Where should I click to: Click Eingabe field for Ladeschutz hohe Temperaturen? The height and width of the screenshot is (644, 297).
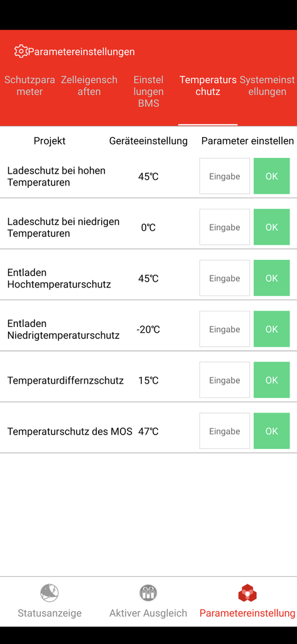(x=224, y=176)
